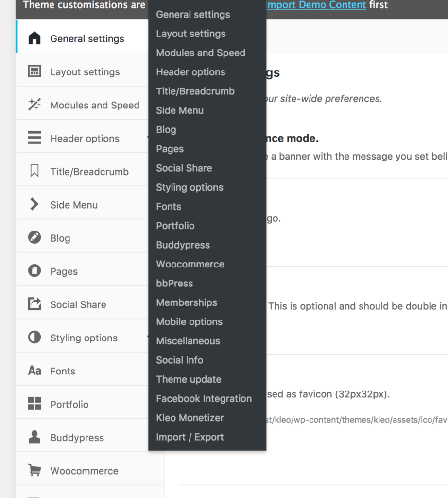Open the Blog sidebar section

(x=82, y=236)
